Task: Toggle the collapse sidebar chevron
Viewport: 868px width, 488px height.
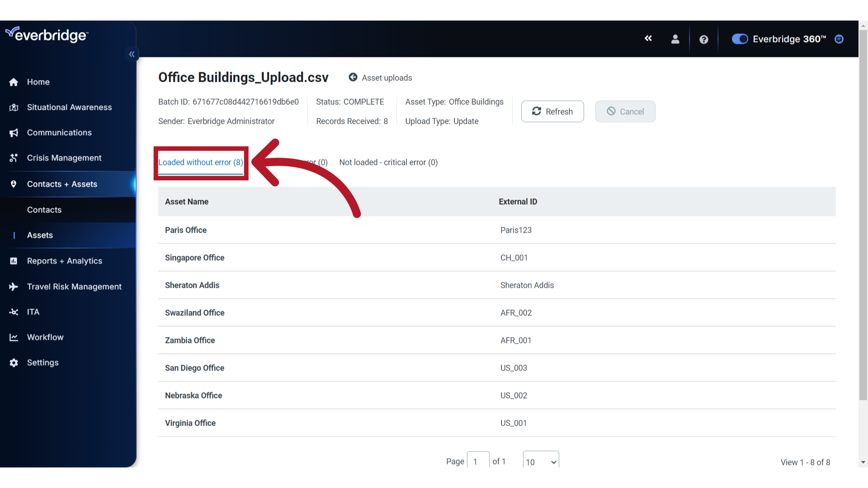Action: coord(132,54)
